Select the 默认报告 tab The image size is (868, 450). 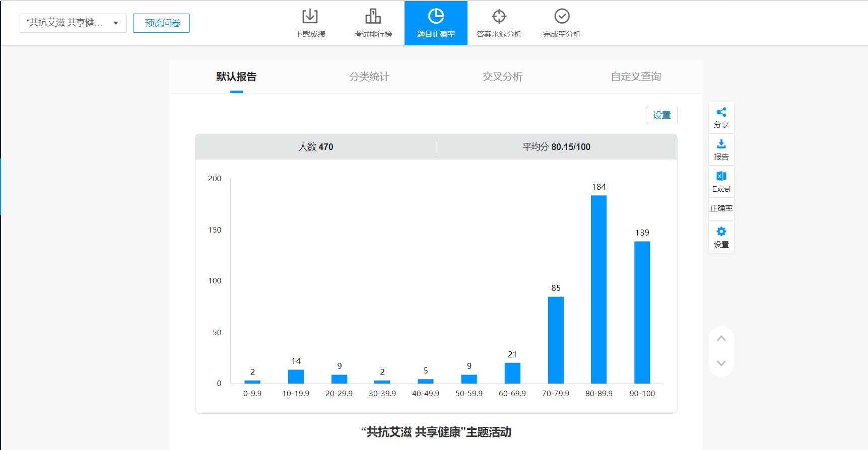coord(236,77)
